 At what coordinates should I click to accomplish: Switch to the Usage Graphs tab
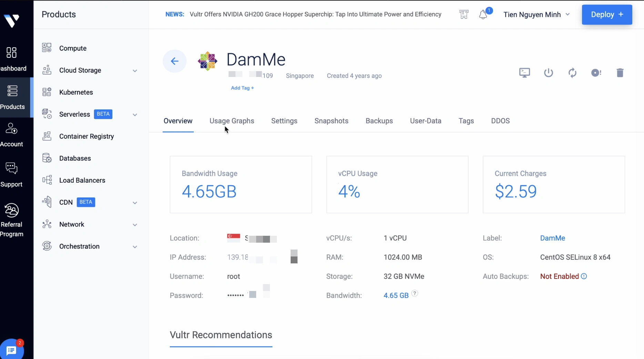click(x=232, y=121)
